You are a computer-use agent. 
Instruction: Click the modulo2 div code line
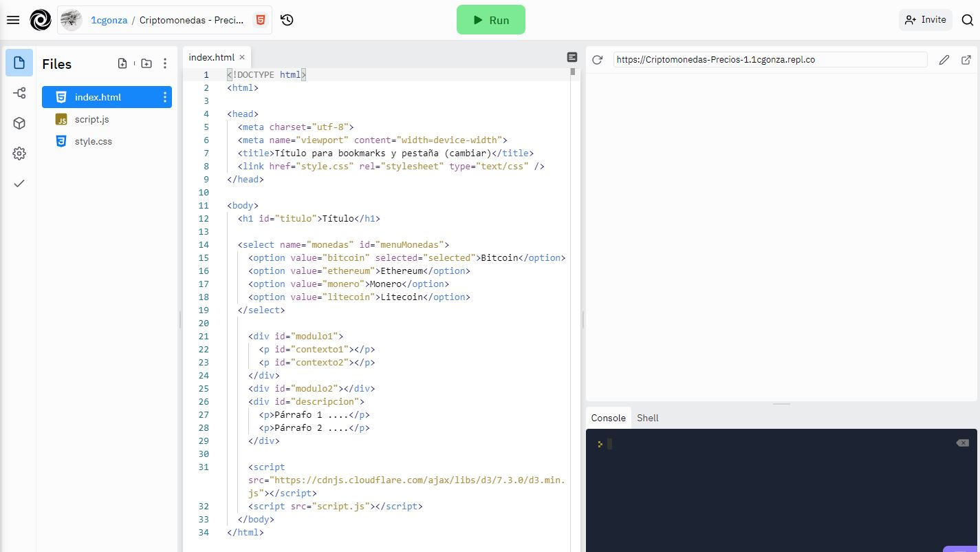pyautogui.click(x=312, y=388)
